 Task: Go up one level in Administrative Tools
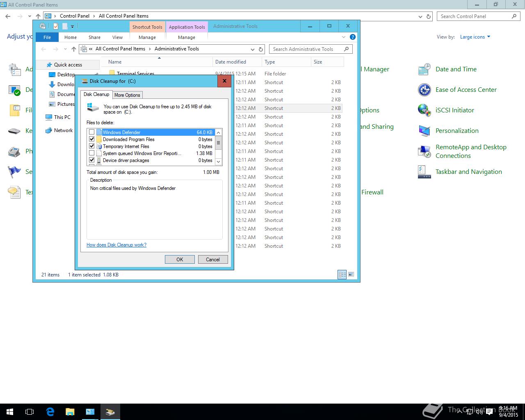[x=74, y=49]
